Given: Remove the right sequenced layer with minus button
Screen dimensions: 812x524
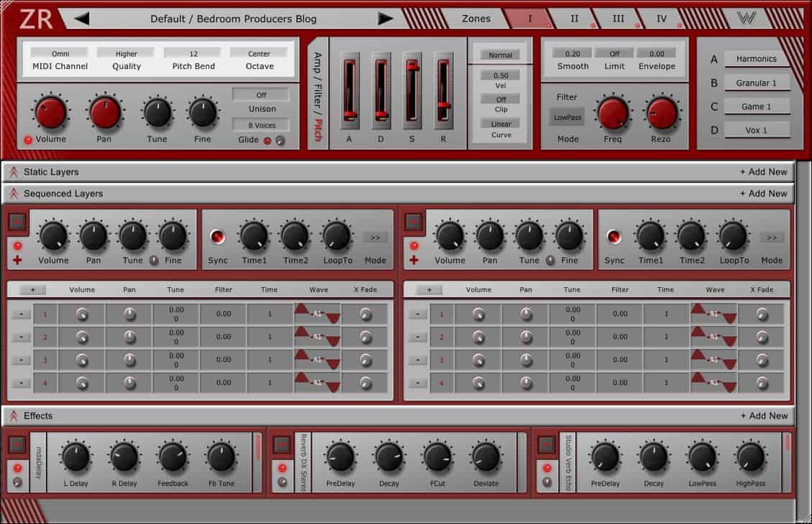Looking at the screenshot, I should coord(414,222).
